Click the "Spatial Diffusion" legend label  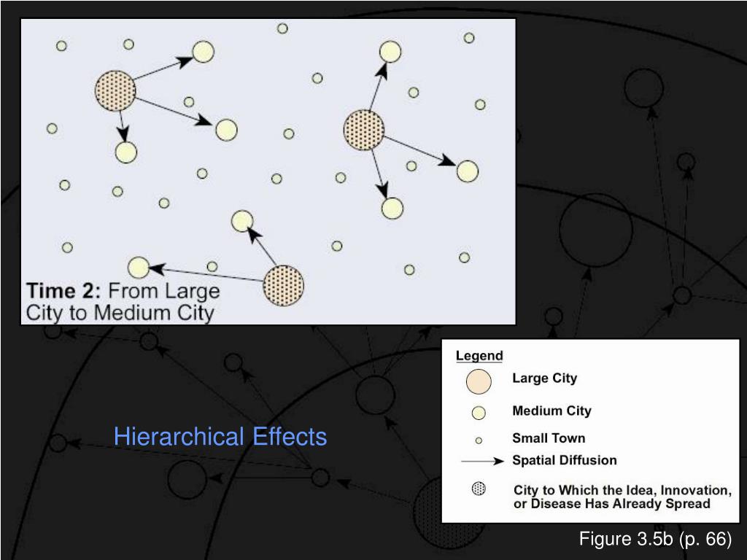point(565,460)
